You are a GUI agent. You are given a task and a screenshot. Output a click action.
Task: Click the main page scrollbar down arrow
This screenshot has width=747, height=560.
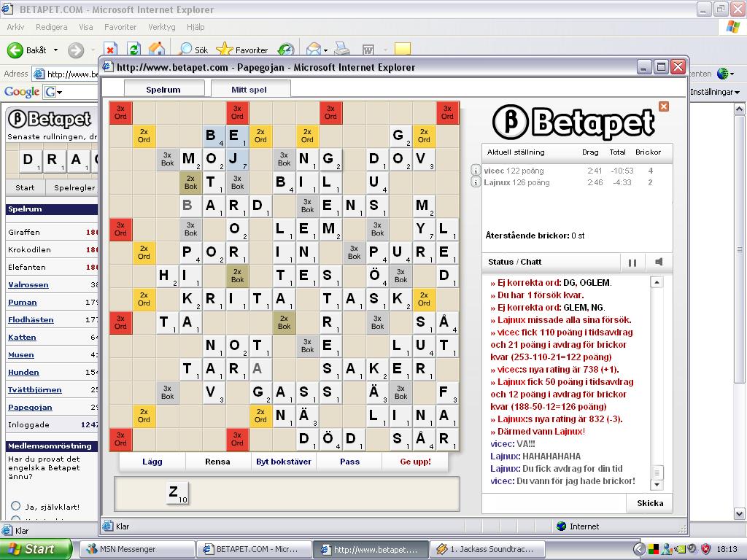click(x=740, y=514)
